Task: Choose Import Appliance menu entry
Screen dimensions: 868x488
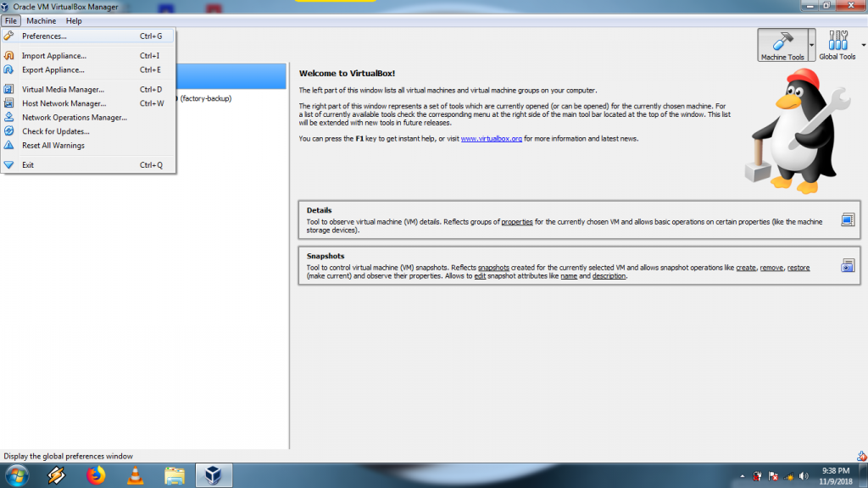Action: click(x=88, y=55)
